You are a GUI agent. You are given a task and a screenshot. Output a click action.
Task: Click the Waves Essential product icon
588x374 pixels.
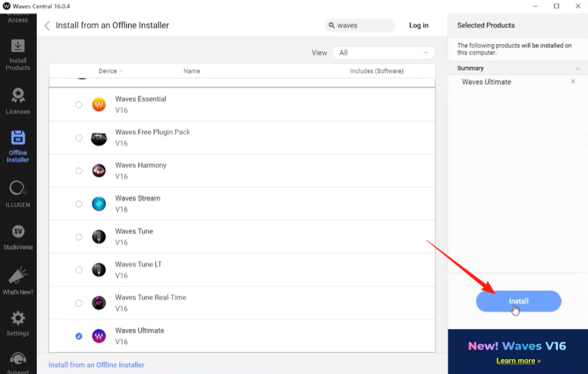[x=99, y=105]
